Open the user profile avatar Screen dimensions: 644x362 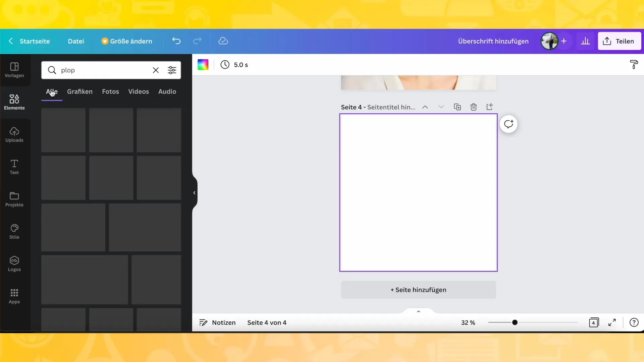549,41
